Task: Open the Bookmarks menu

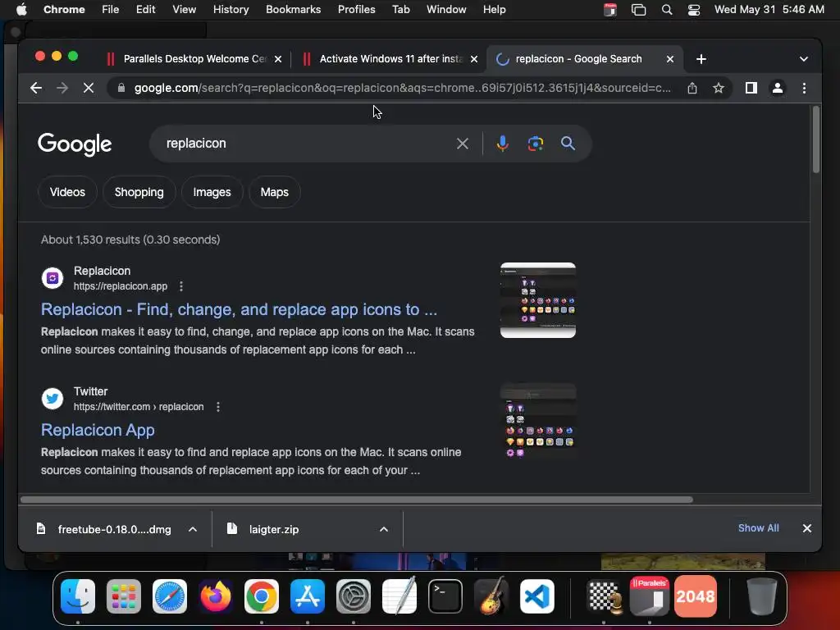Action: [294, 10]
